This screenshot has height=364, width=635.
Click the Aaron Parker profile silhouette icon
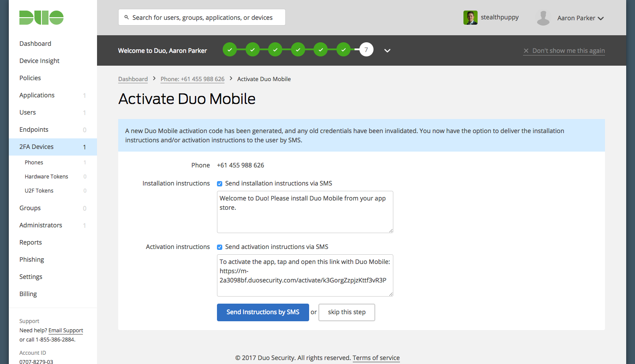(x=543, y=18)
